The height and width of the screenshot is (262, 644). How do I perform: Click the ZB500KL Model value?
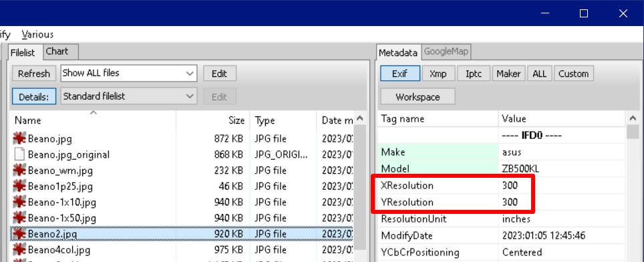tap(520, 169)
